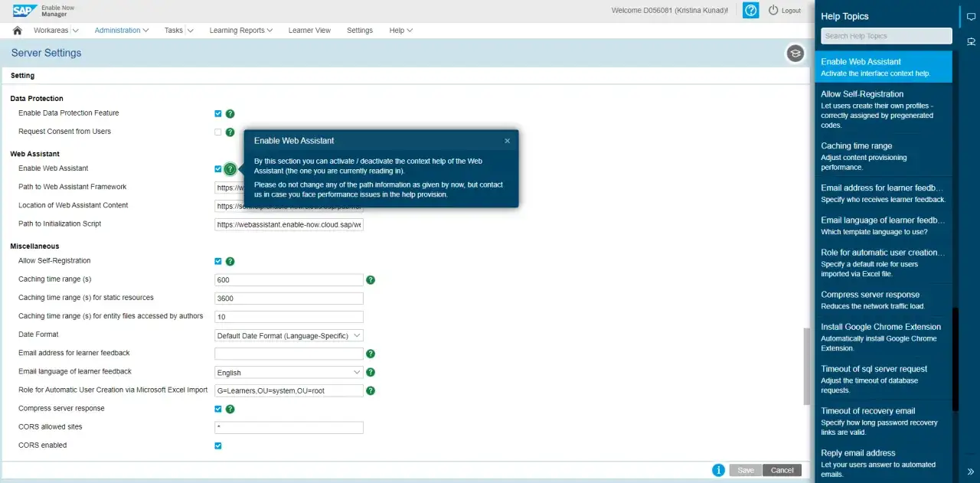Open the Allow Self-Registration help topic
980x483 pixels.
pyautogui.click(x=884, y=109)
